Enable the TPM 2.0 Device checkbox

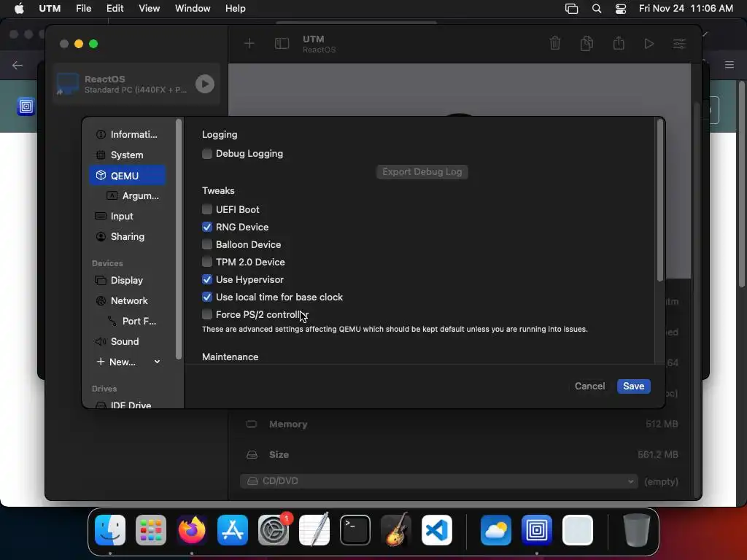point(206,262)
